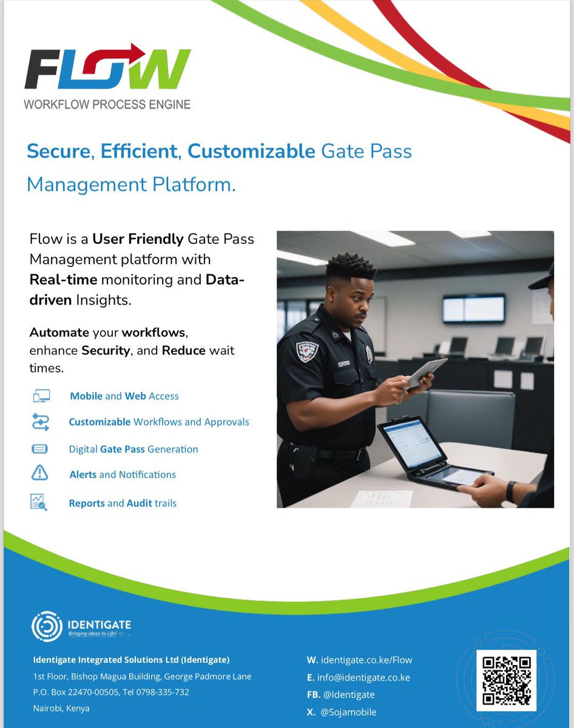This screenshot has height=728, width=574.
Task: Click the 'Secure, Efficient, Customizable' headline
Action: [x=171, y=151]
